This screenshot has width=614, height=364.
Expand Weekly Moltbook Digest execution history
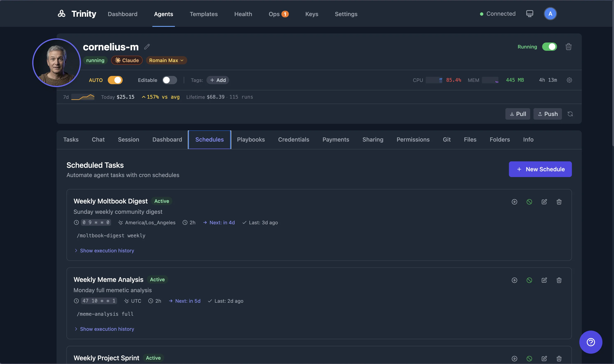click(x=104, y=251)
